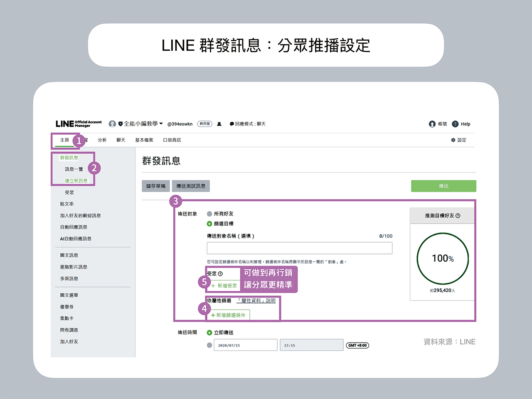Select the 篩選目標 radio option

[x=209, y=224]
